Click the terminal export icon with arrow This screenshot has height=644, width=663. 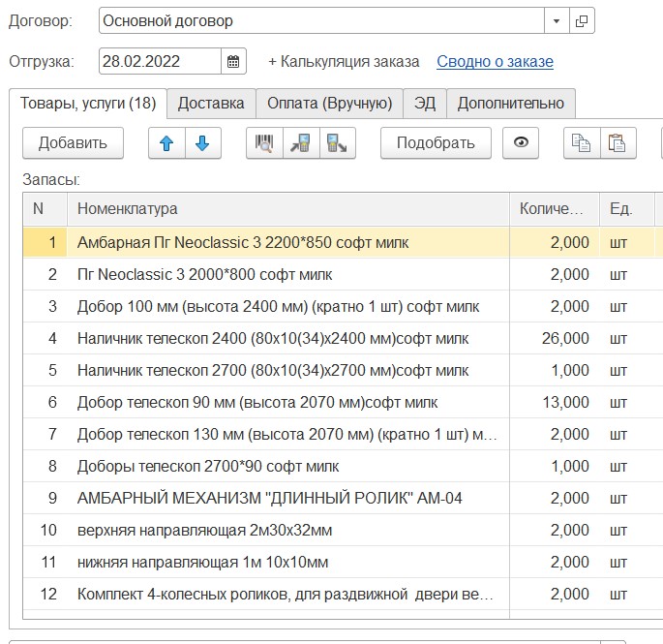(x=338, y=143)
